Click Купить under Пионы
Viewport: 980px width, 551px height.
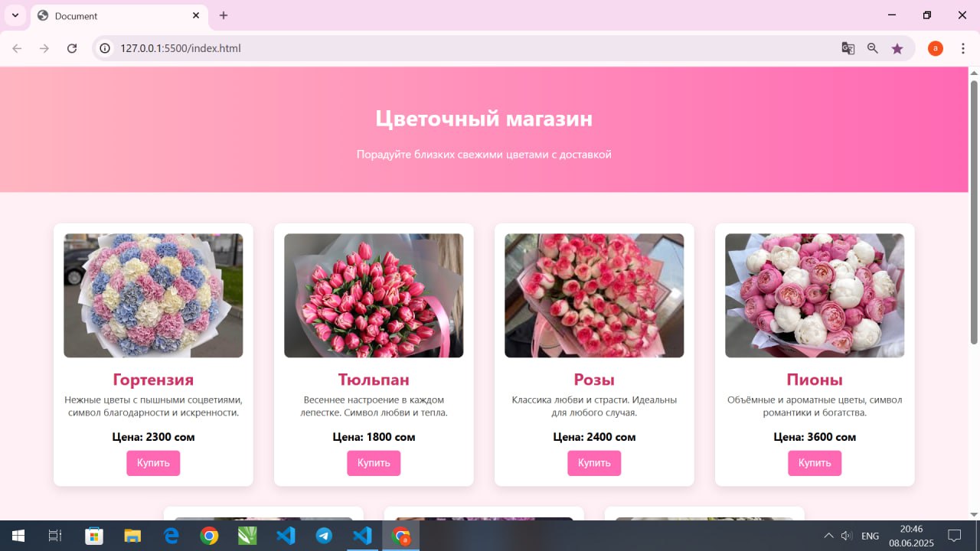click(815, 463)
